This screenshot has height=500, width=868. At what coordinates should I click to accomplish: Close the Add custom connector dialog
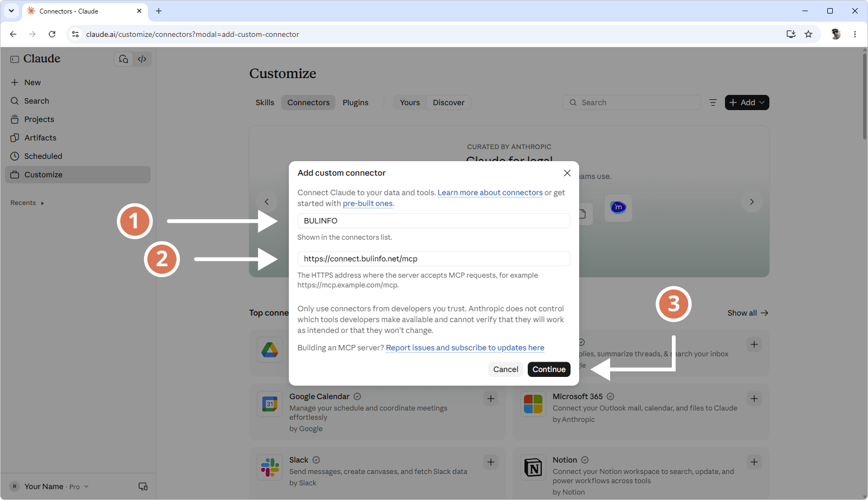[567, 173]
